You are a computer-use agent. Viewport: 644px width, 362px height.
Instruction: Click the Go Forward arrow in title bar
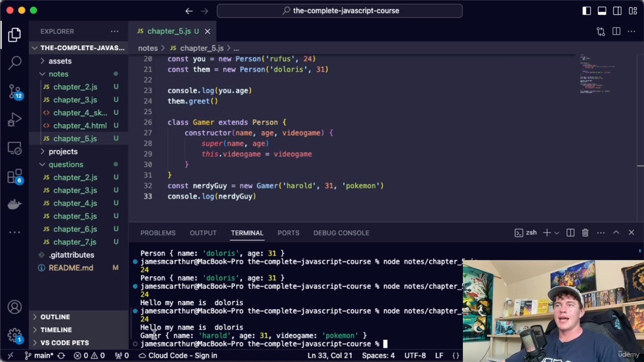(x=205, y=11)
